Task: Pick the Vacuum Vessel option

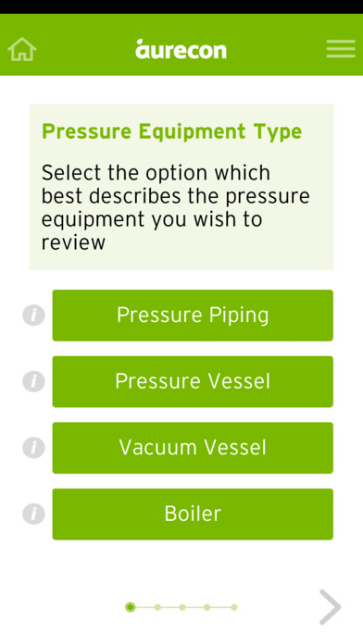Action: (193, 448)
